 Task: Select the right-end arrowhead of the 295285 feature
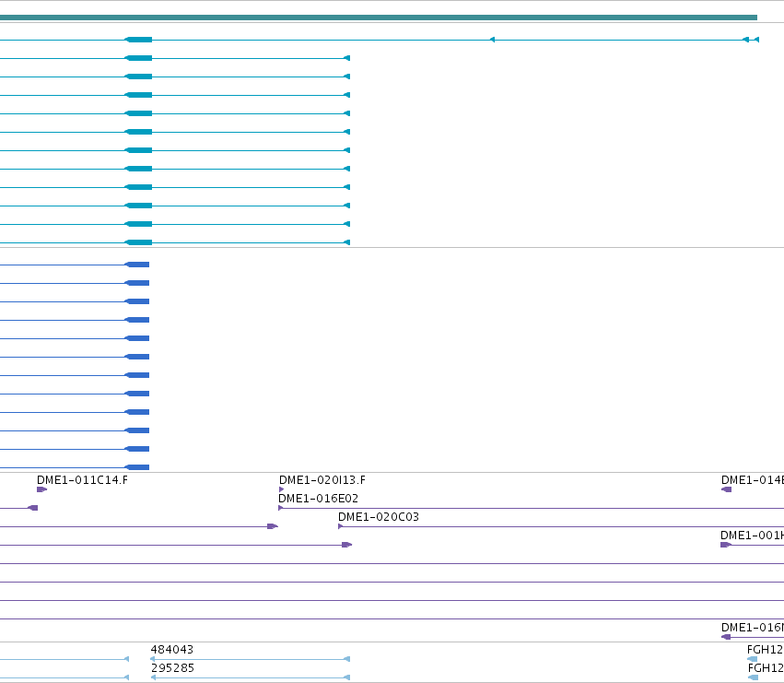coord(347,678)
